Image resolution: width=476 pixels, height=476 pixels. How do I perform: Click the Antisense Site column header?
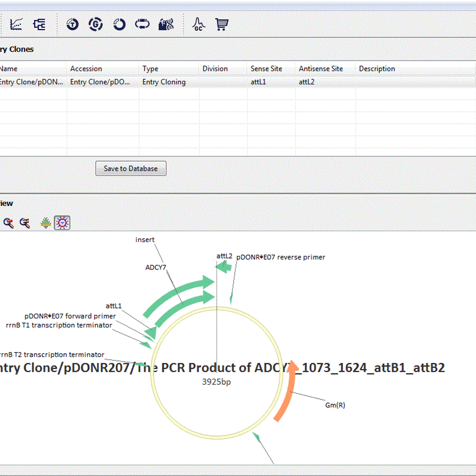point(325,69)
